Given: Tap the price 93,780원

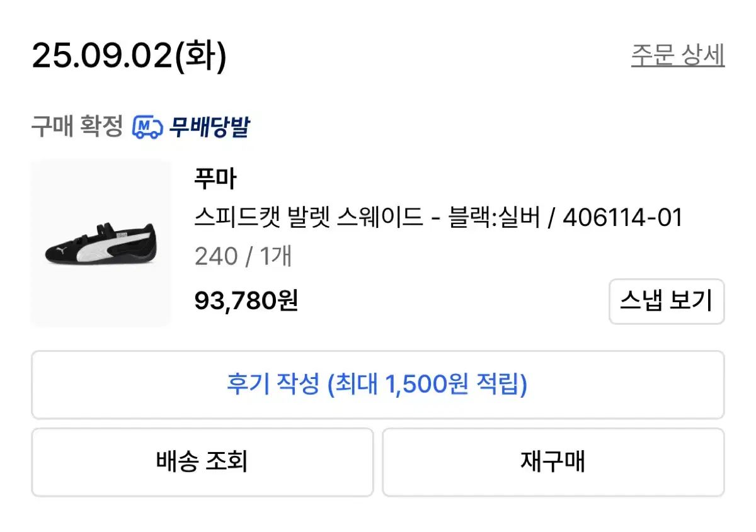Looking at the screenshot, I should [x=247, y=302].
